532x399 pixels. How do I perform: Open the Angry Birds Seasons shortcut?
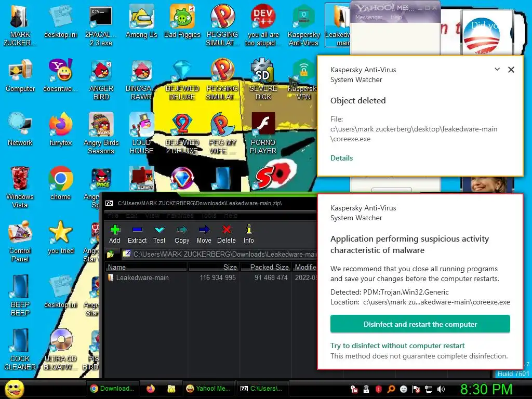(x=101, y=134)
